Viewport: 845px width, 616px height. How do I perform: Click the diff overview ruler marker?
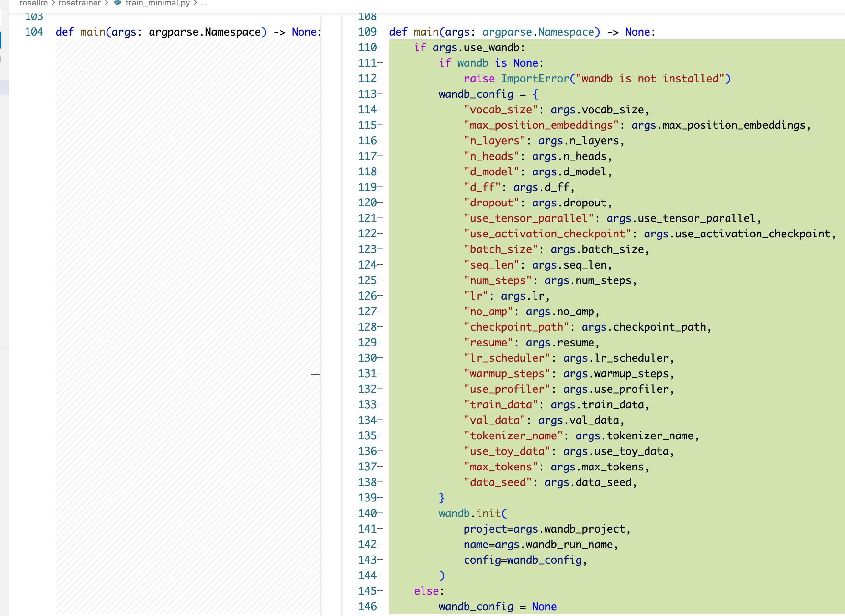pos(315,374)
